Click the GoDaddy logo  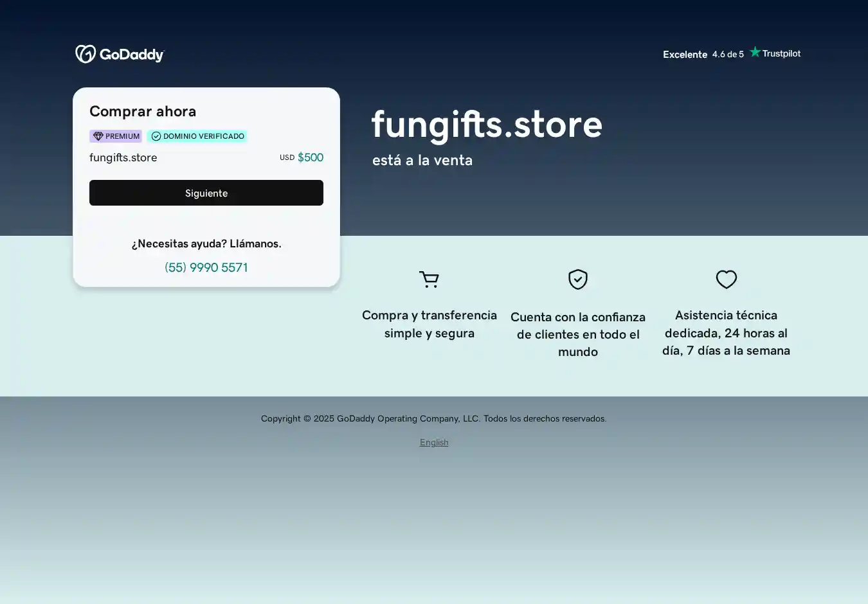(120, 55)
